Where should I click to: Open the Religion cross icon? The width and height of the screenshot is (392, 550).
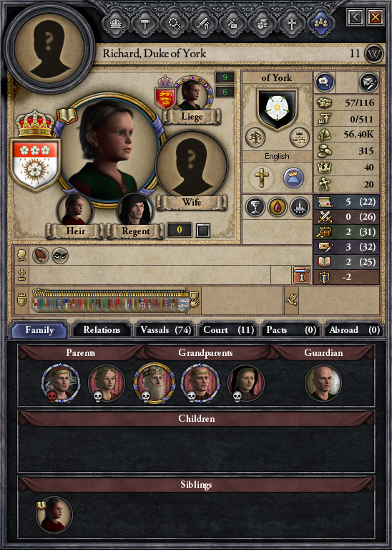pos(291,24)
